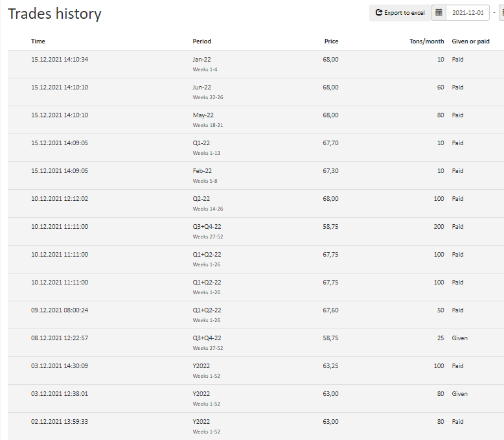The image size is (504, 440).
Task: Select the Q3+Q4-22 Given trade of 25 tons
Action: (x=256, y=343)
